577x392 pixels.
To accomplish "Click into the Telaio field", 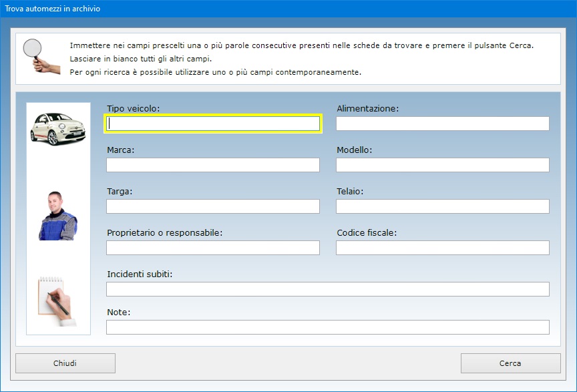I will click(x=443, y=206).
